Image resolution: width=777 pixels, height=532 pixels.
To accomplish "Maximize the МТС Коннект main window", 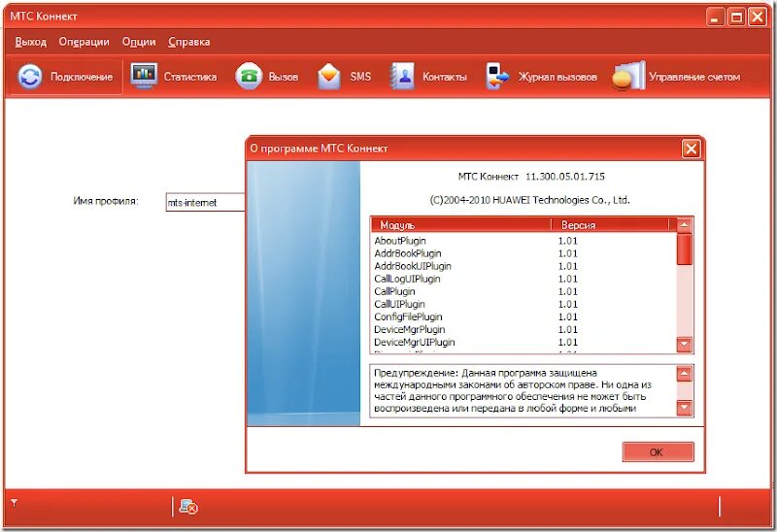I will point(736,17).
